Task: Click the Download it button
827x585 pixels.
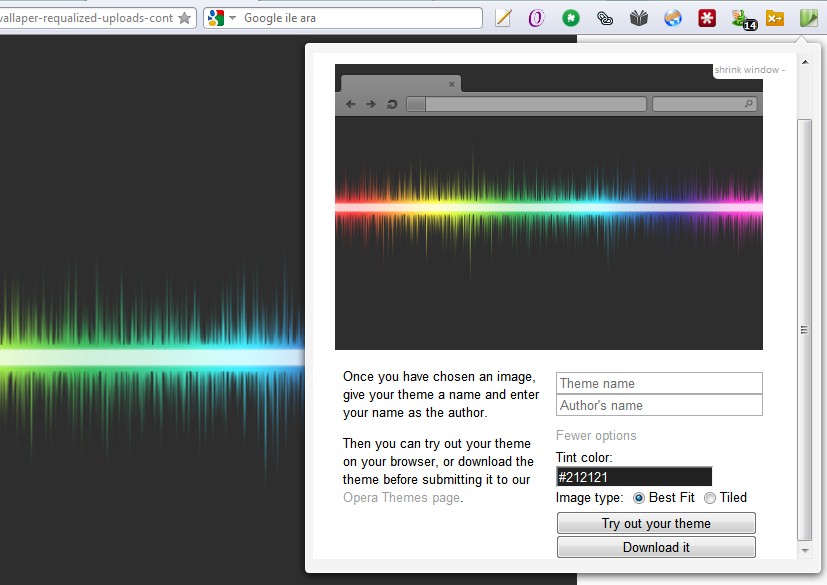Action: pyautogui.click(x=656, y=547)
